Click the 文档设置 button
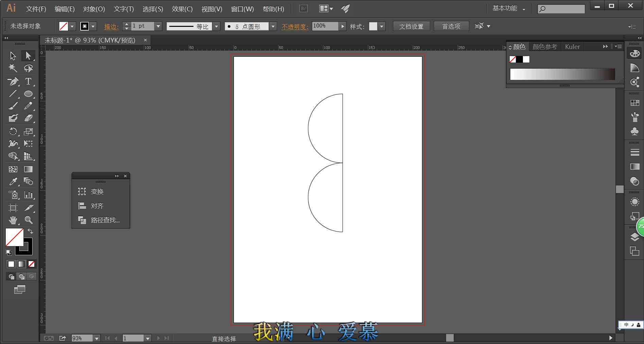The image size is (644, 344). point(411,26)
